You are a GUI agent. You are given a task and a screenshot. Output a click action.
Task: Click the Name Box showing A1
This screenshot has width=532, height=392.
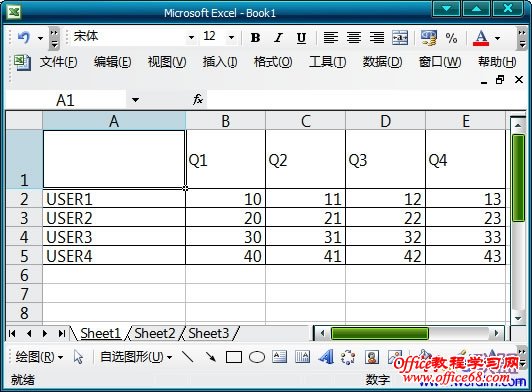pos(66,100)
